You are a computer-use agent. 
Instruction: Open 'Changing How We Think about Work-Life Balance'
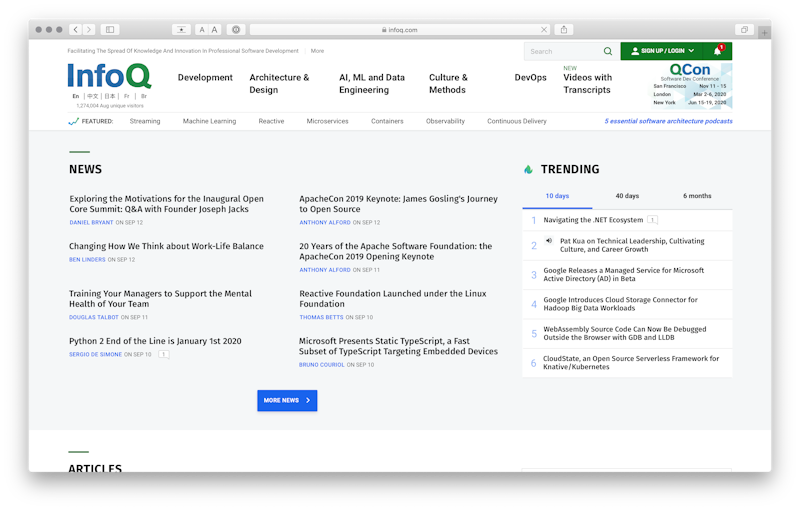coord(166,246)
